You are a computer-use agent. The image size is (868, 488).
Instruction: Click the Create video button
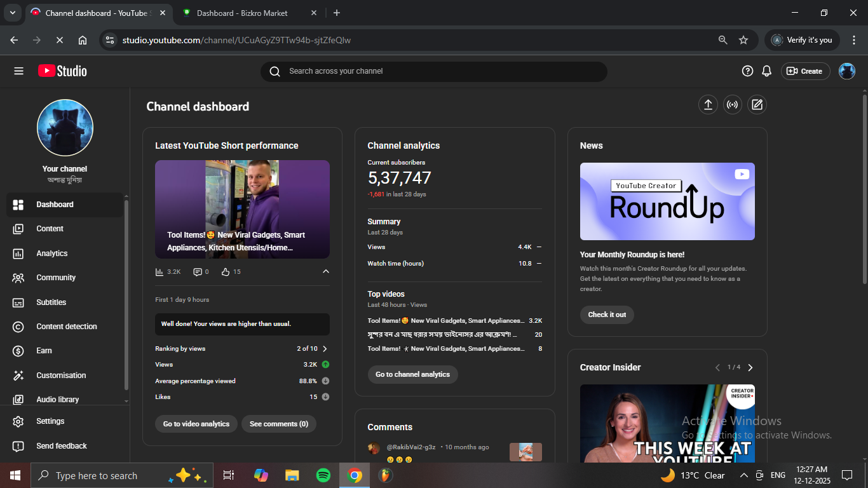coord(804,71)
